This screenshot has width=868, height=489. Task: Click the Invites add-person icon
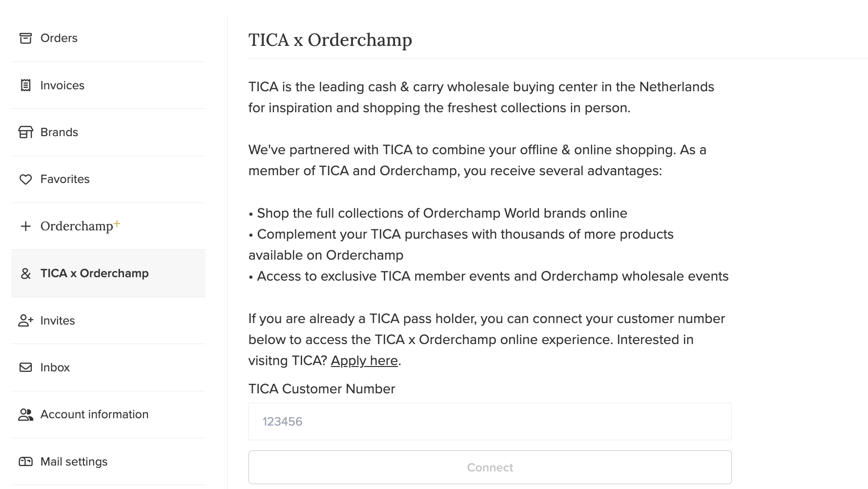coord(25,321)
